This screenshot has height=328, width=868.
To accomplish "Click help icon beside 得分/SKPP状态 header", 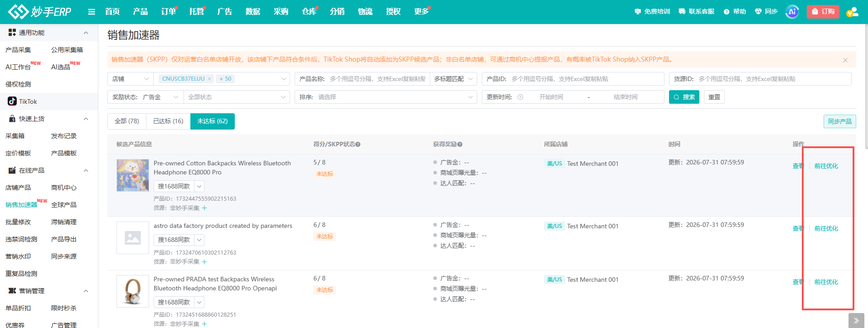I will click(x=358, y=145).
